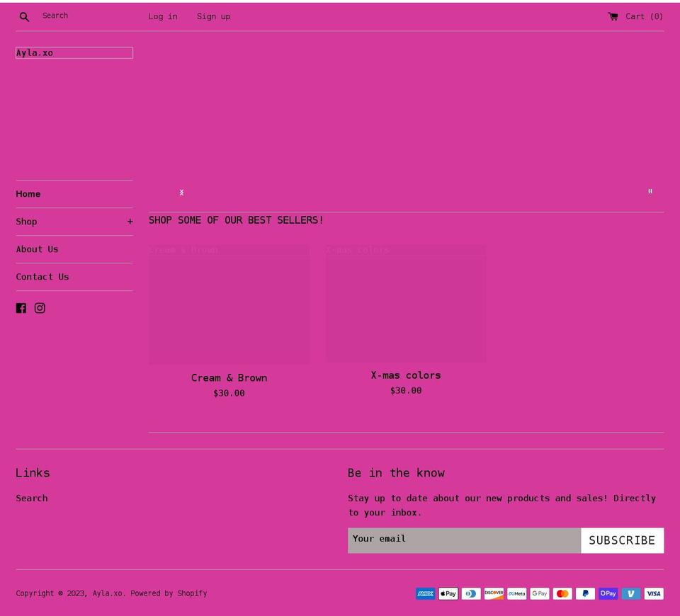This screenshot has width=680, height=616.
Task: Focus the Your email field
Action: 464,540
